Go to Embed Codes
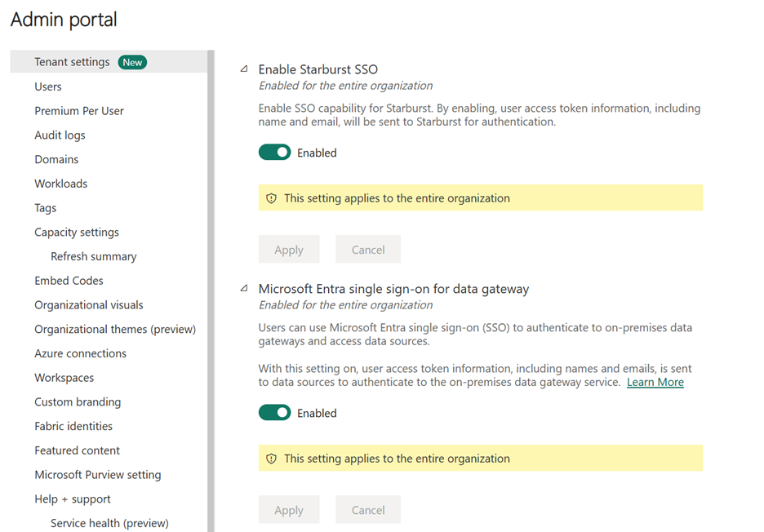Viewport: 764px width, 532px height. 69,281
